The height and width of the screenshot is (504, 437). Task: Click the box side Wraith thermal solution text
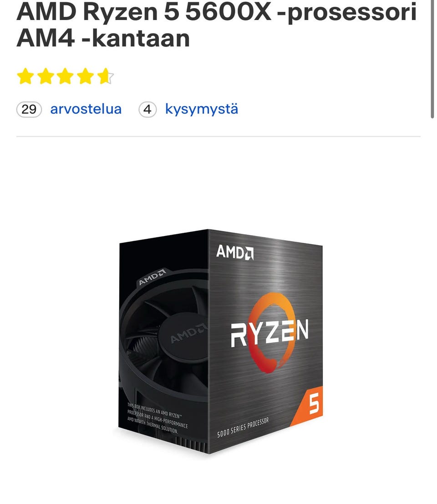[x=158, y=417]
